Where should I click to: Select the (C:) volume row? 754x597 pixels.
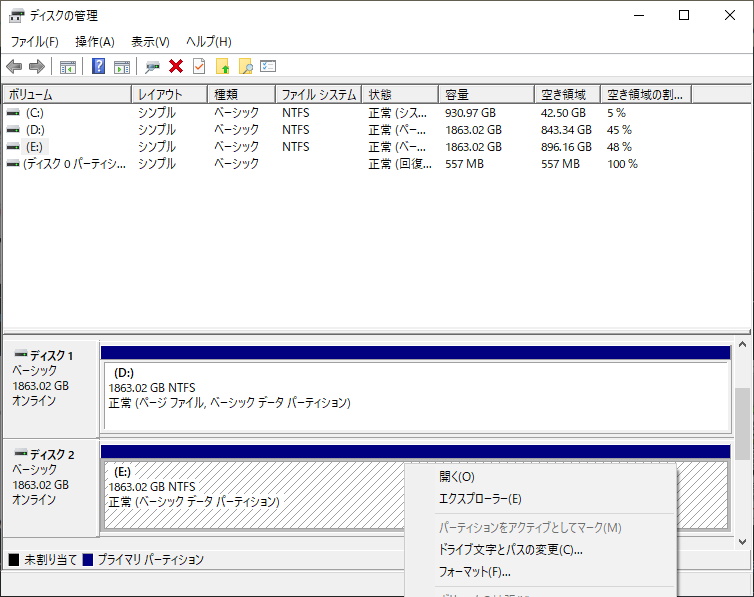point(35,113)
